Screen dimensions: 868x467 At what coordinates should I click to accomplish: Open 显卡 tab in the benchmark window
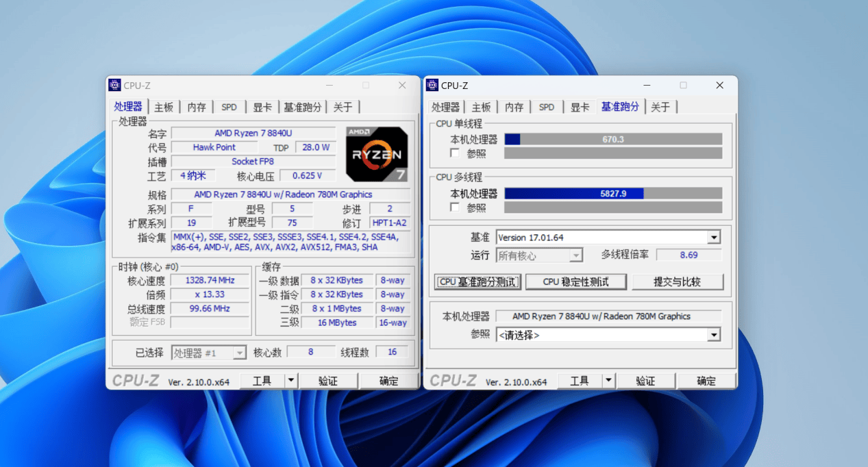[580, 107]
